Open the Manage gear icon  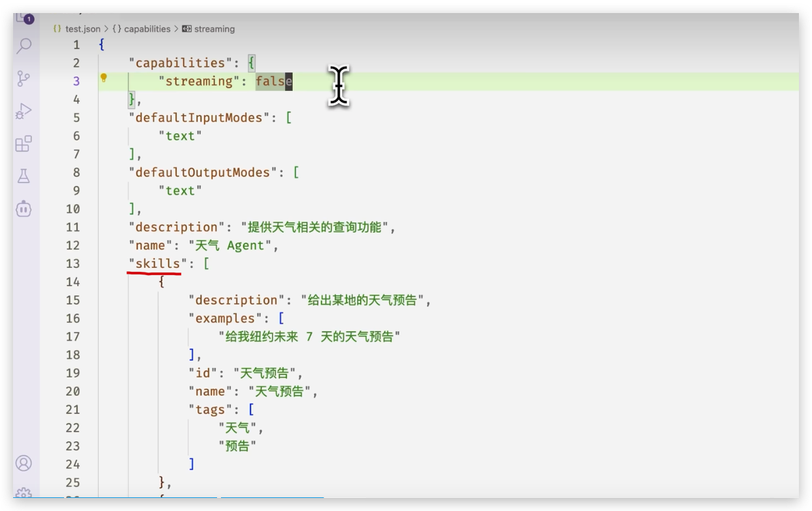[24, 492]
